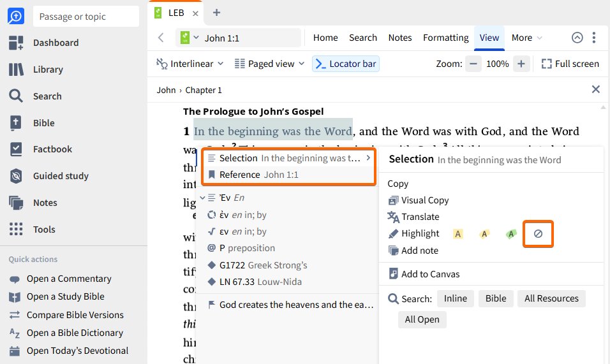Toggle the Locator bar button

click(345, 64)
